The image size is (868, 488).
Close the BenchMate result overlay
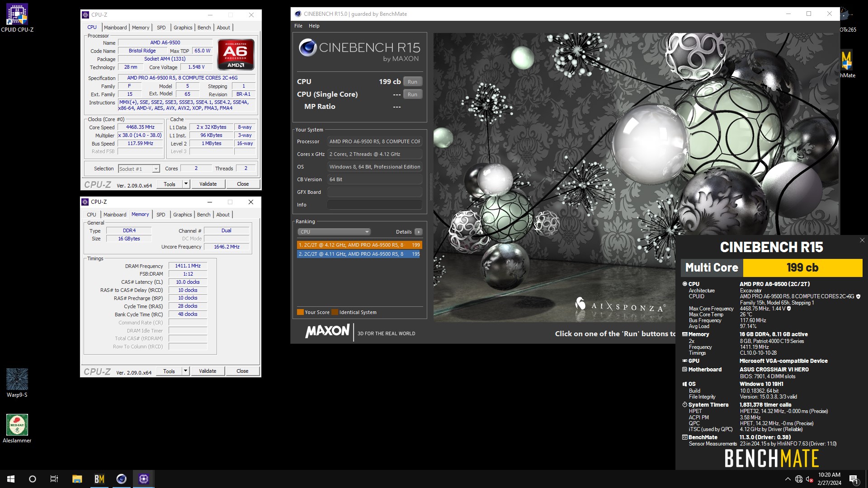862,240
